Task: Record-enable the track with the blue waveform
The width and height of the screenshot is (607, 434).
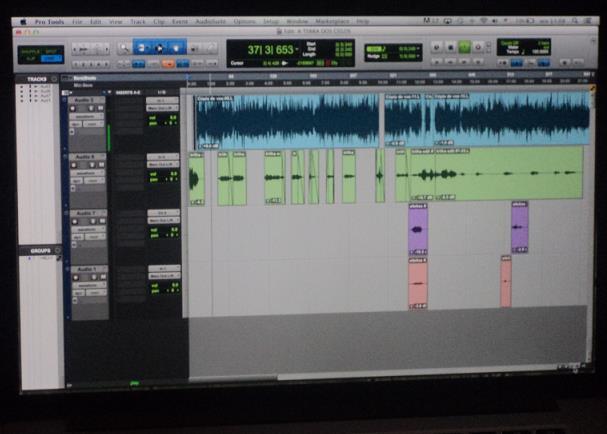Action: pyautogui.click(x=73, y=108)
